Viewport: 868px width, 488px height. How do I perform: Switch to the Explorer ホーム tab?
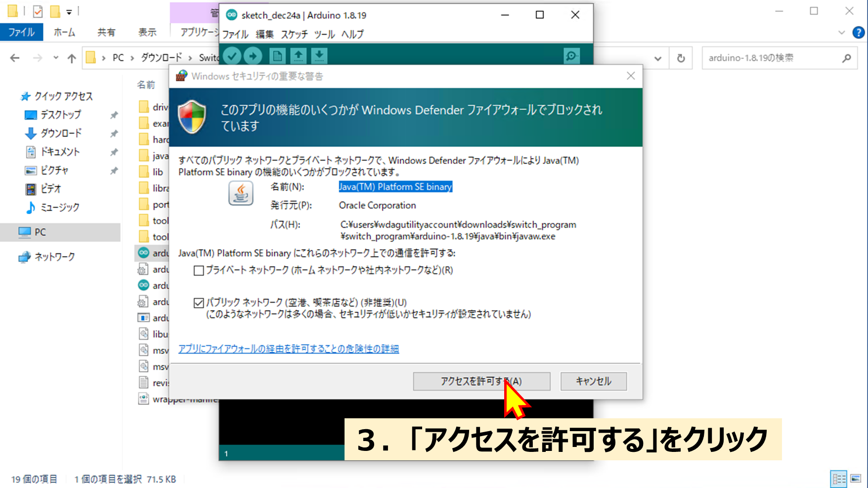click(64, 33)
